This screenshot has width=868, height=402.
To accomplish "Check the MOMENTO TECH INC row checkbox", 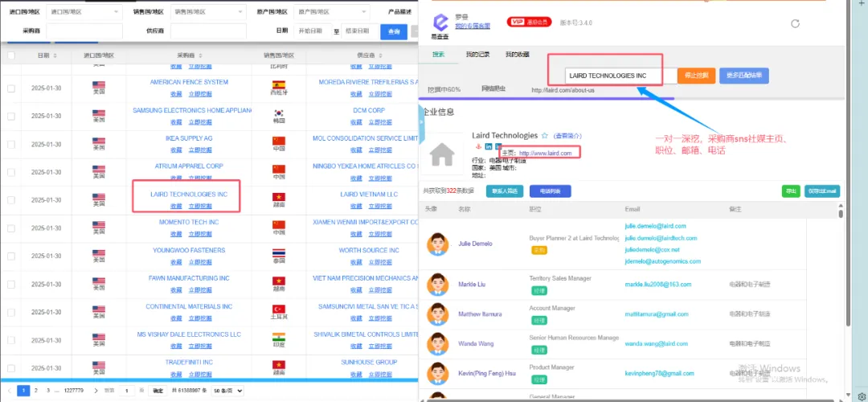I will tap(11, 228).
